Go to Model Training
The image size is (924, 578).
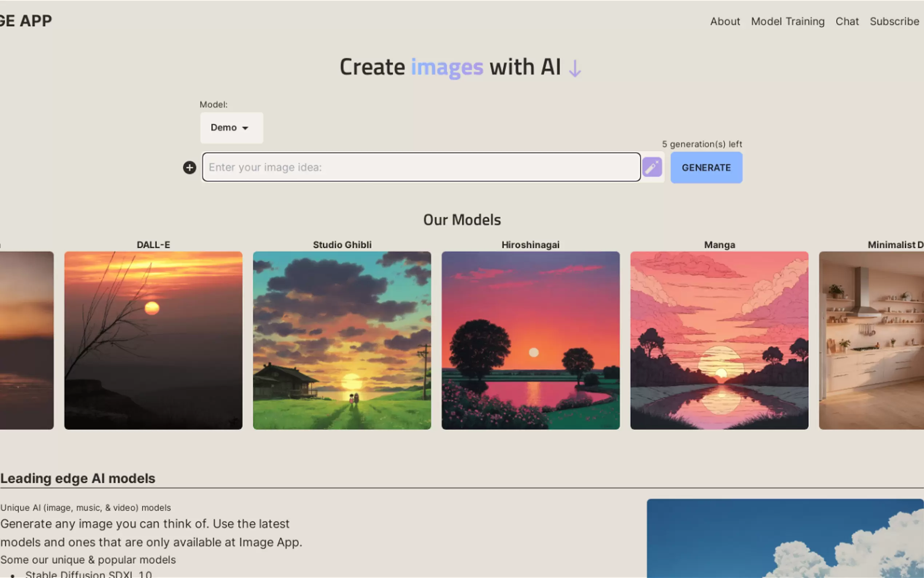pos(788,21)
